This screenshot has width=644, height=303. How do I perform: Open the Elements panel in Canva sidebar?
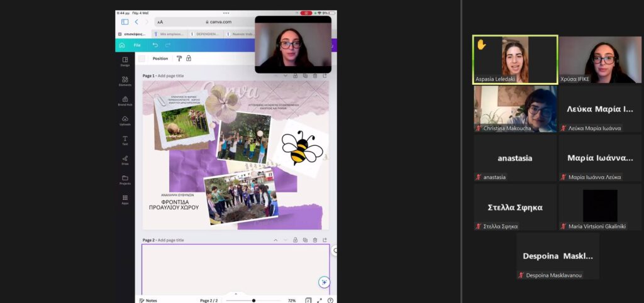click(125, 81)
